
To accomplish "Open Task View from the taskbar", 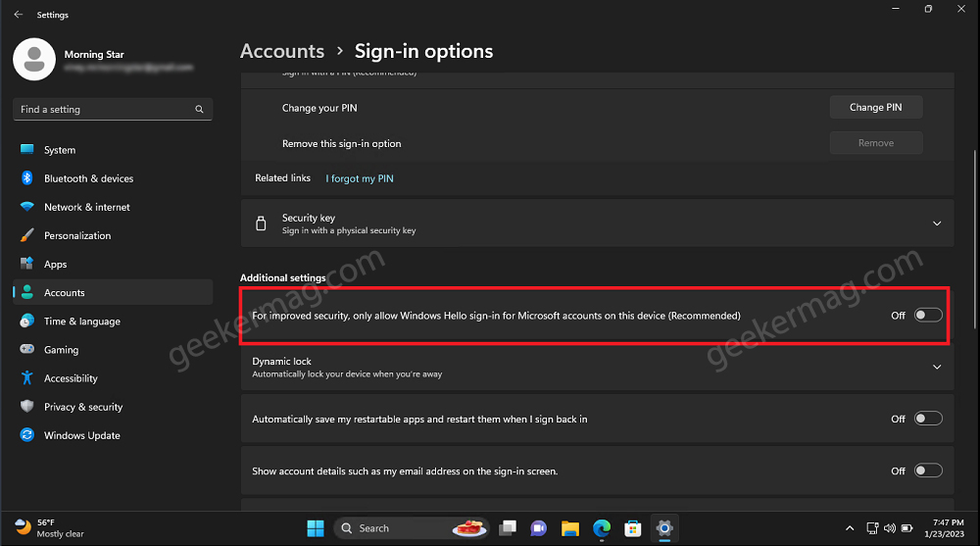I will coord(508,528).
